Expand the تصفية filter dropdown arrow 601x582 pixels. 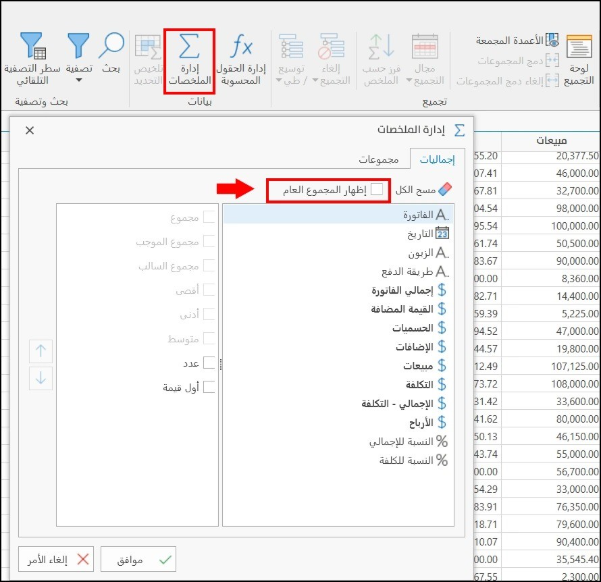click(x=79, y=80)
